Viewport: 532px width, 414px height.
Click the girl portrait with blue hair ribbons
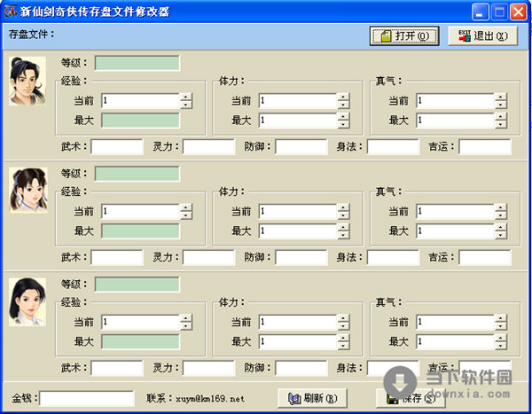coord(28,190)
